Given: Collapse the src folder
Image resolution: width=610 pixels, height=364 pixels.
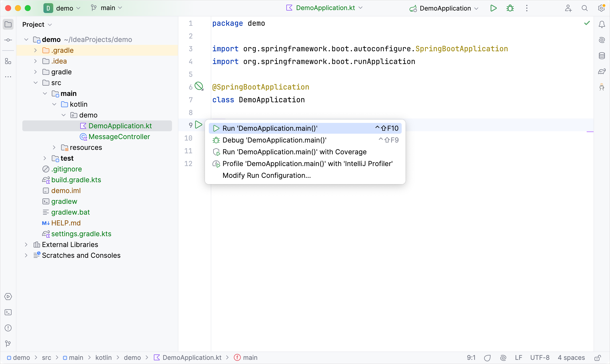Looking at the screenshot, I should [x=36, y=83].
